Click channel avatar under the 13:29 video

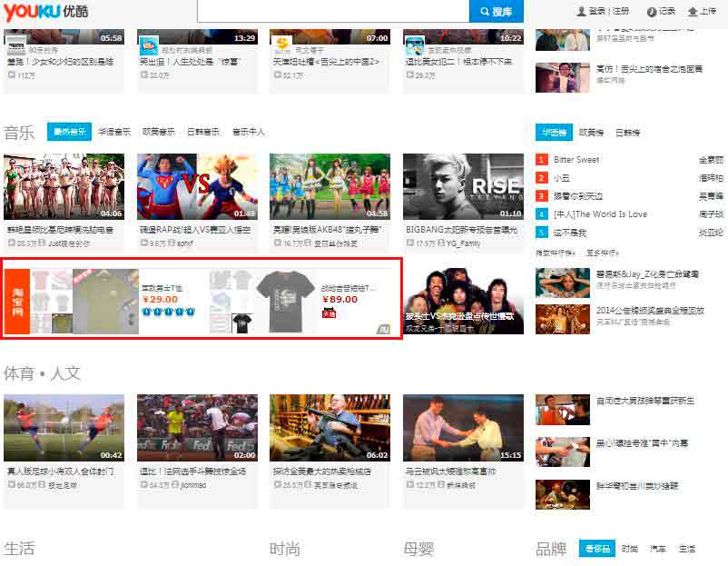149,45
